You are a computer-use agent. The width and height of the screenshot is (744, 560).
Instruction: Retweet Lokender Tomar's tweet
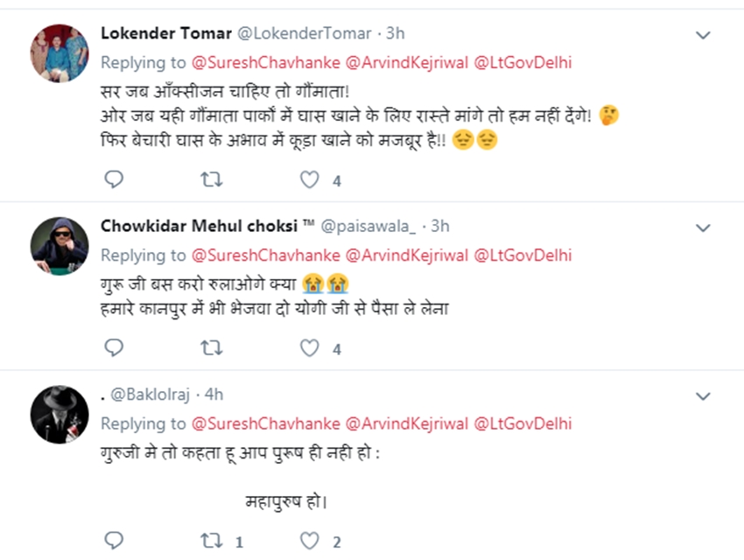tap(212, 180)
